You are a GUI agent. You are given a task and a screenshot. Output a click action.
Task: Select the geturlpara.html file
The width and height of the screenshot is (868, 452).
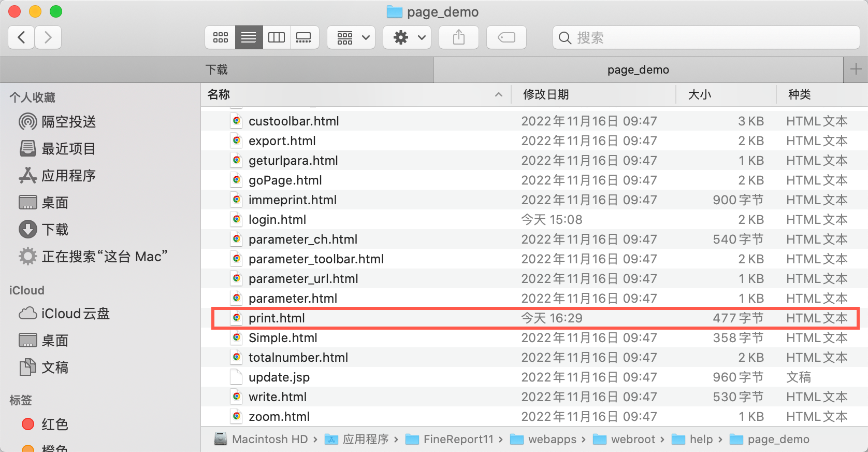pyautogui.click(x=534, y=160)
